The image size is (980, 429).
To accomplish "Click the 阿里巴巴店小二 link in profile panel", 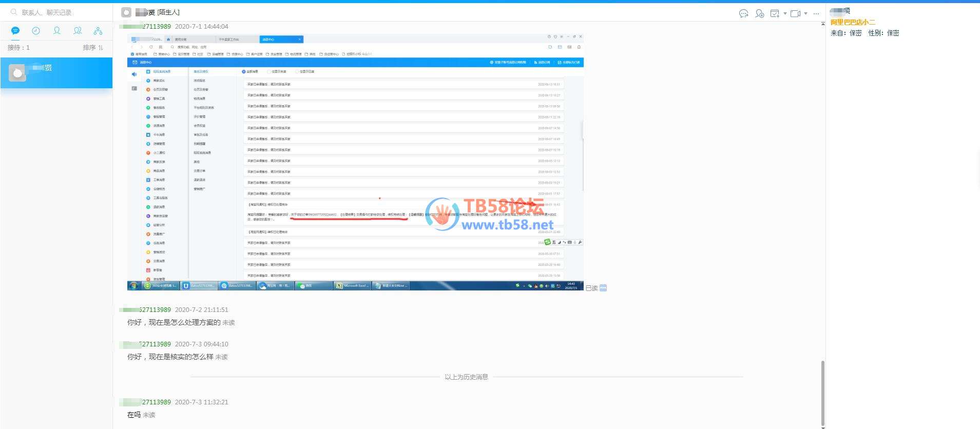I will [x=853, y=22].
